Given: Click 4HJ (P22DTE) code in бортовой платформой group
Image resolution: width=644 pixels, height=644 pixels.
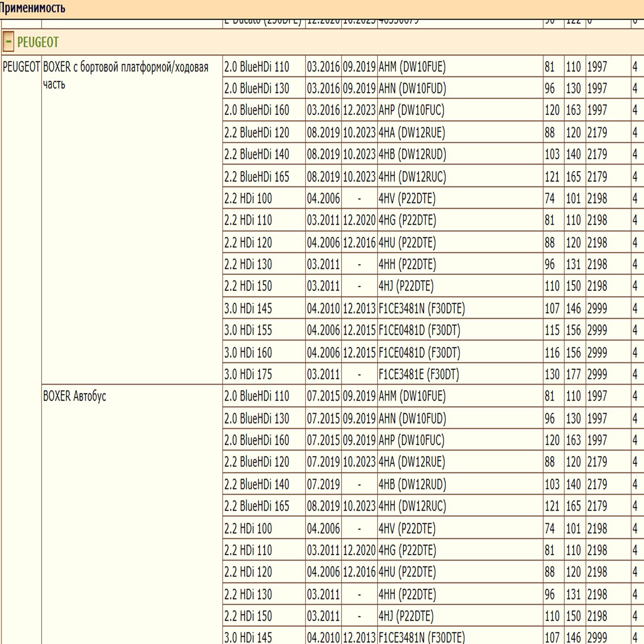Looking at the screenshot, I should [406, 286].
